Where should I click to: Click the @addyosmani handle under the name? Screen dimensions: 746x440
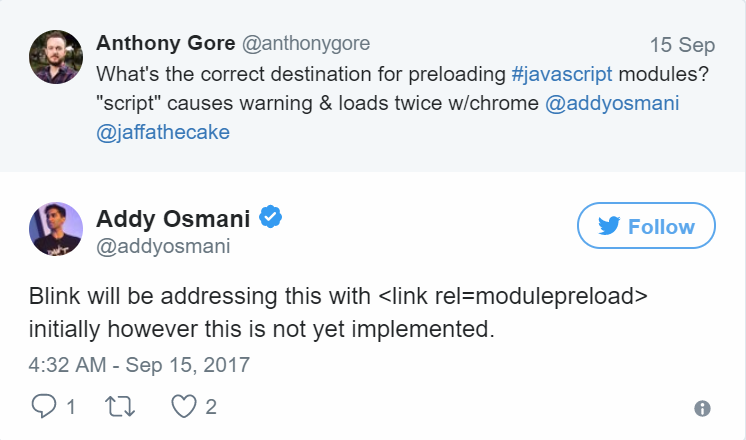162,245
